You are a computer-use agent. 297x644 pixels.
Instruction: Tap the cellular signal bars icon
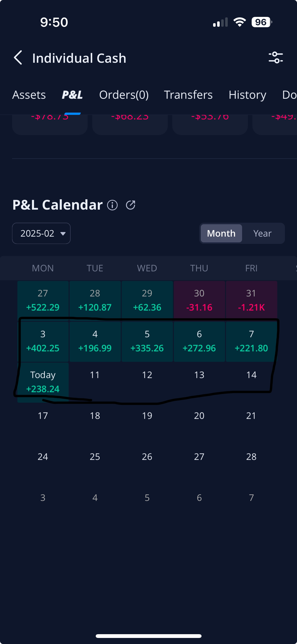point(220,22)
